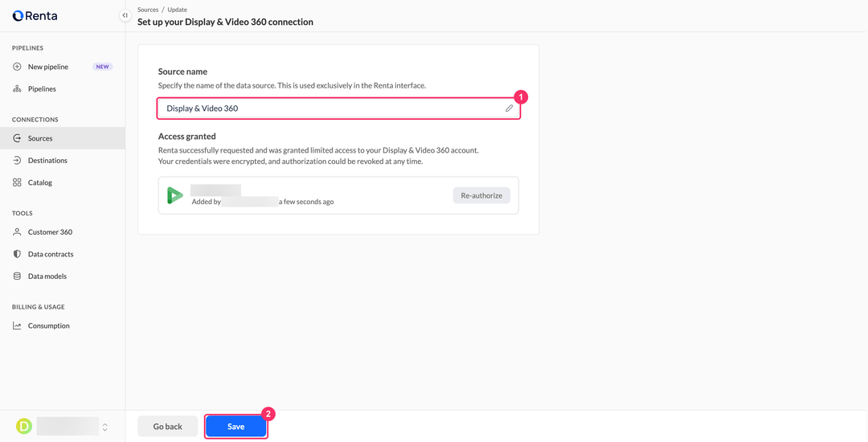Open Destinations in the sidebar
The image size is (868, 442).
pos(63,161)
